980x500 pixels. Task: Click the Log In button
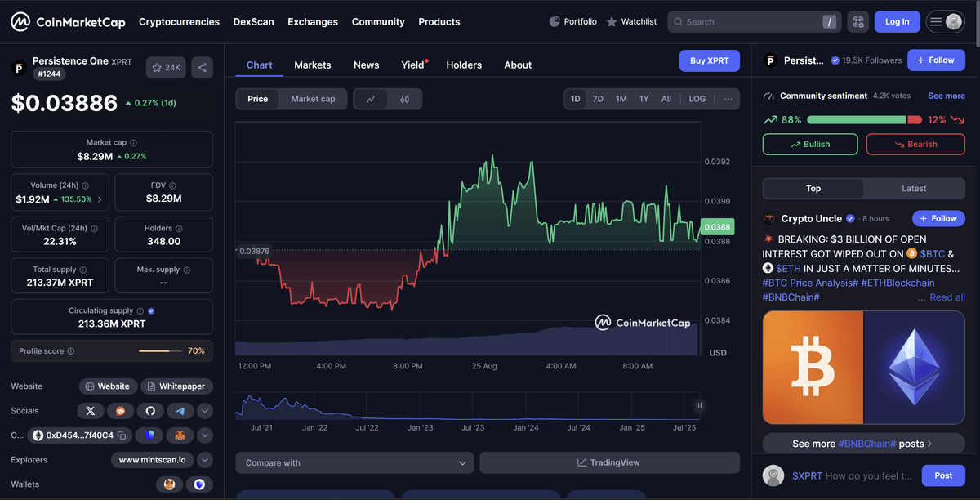tap(898, 22)
